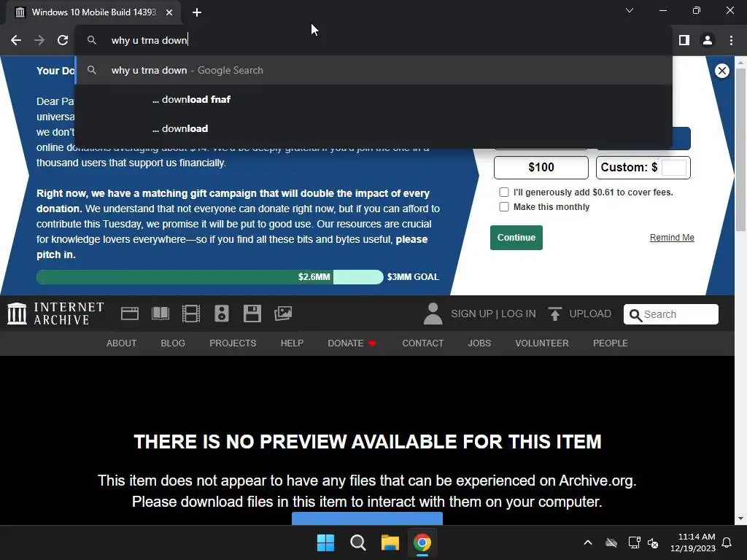
Task: Open the VOLUNTEER menu item
Action: [x=542, y=343]
